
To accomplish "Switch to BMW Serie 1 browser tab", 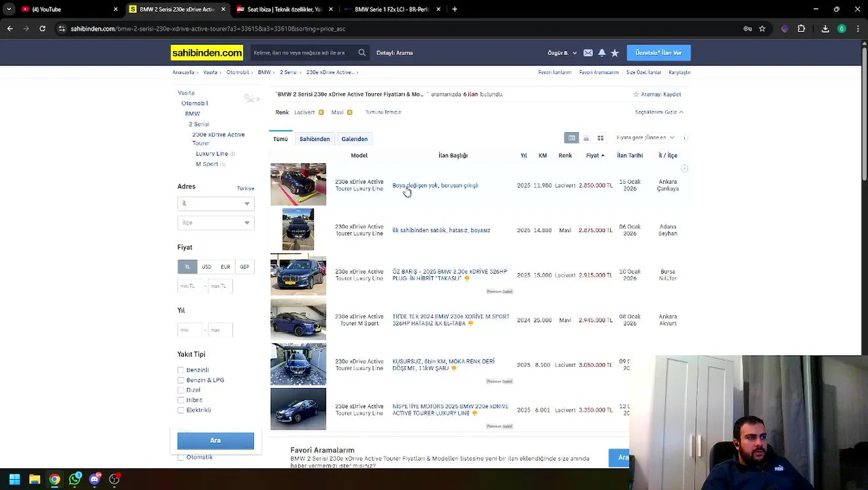I will (391, 10).
